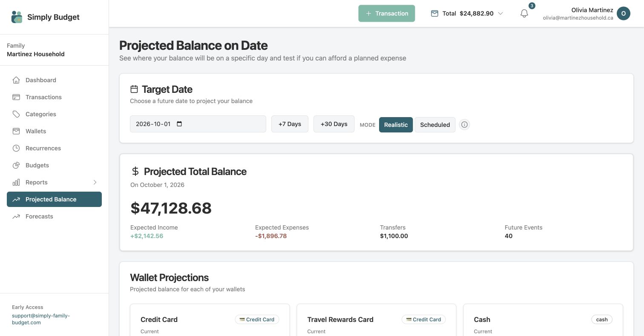Click the Olivia Martinez avatar

coord(624,14)
